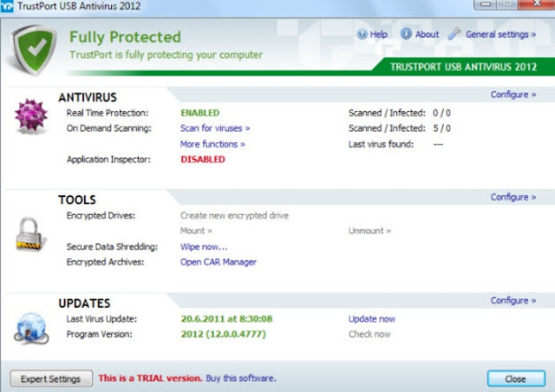Expand More functions submenu
The image size is (555, 392).
pyautogui.click(x=212, y=144)
